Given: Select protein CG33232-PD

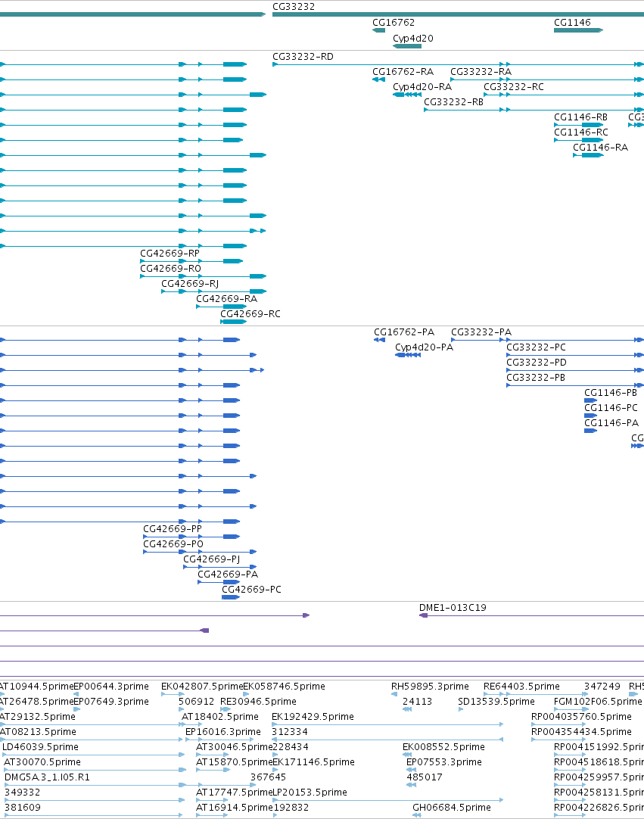Looking at the screenshot, I should coord(537,363).
